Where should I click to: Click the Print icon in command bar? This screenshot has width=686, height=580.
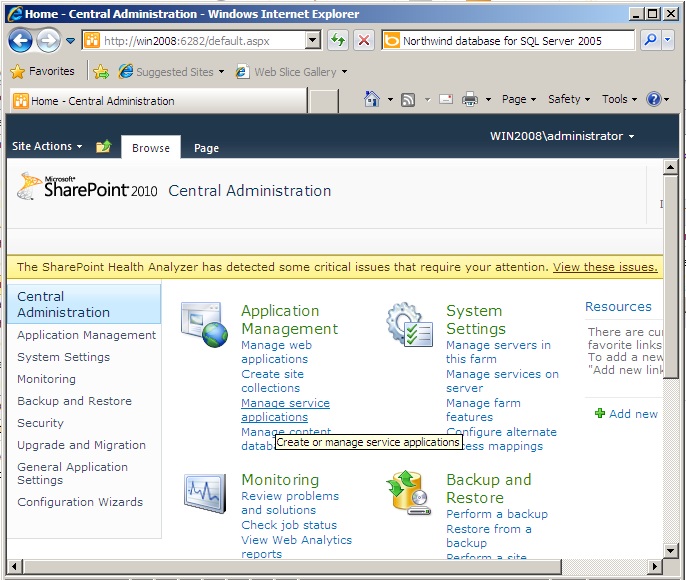click(x=470, y=99)
